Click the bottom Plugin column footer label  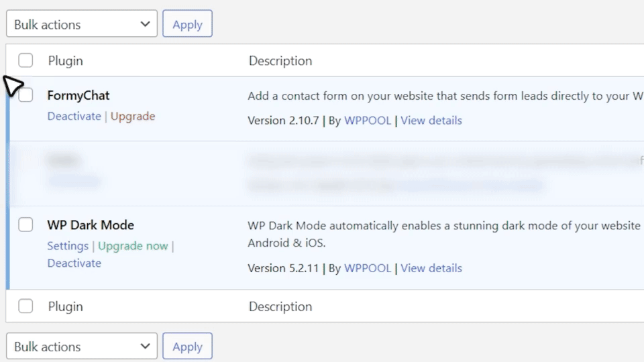65,306
